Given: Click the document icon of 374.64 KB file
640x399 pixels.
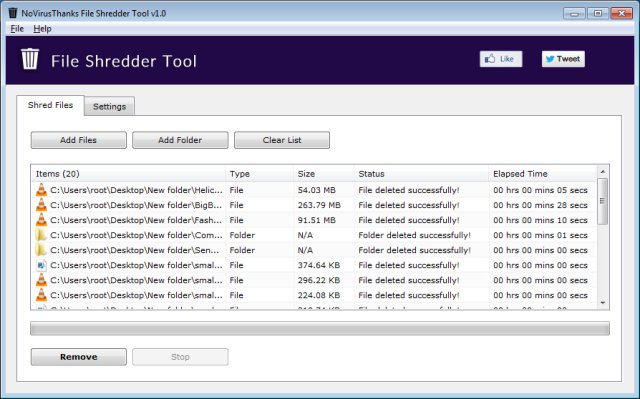Looking at the screenshot, I should (41, 265).
